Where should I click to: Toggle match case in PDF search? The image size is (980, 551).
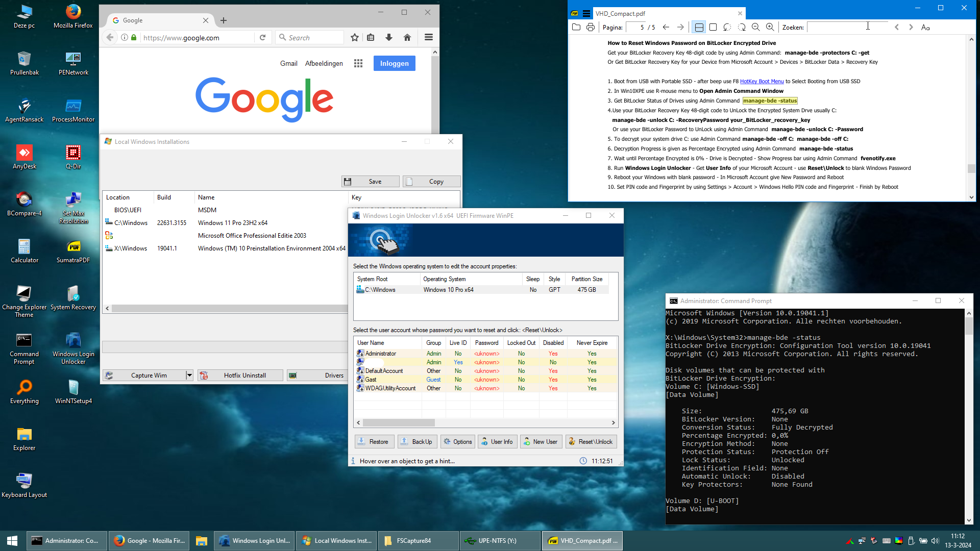coord(925,27)
